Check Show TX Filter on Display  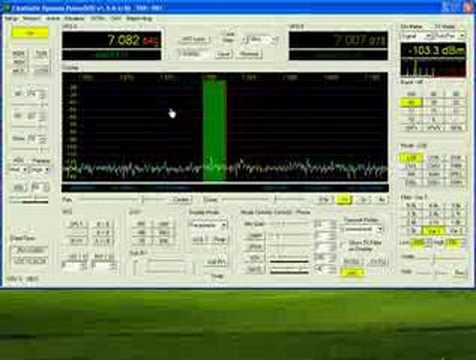click(360, 246)
